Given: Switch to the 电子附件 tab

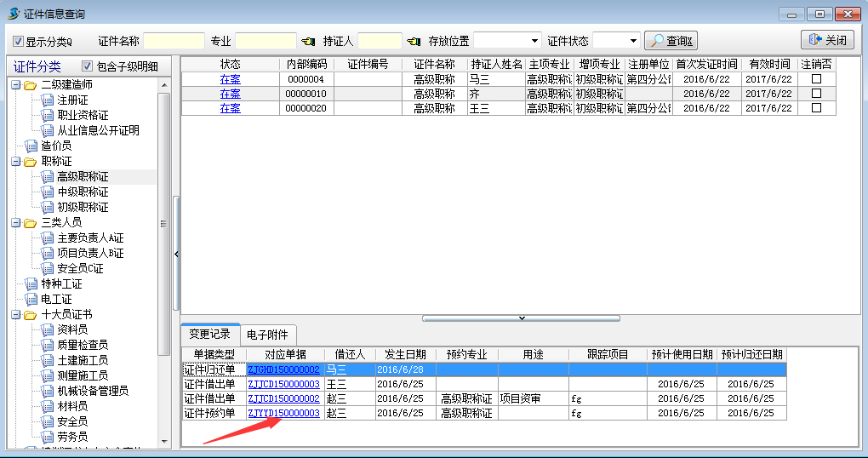Looking at the screenshot, I should pos(267,335).
